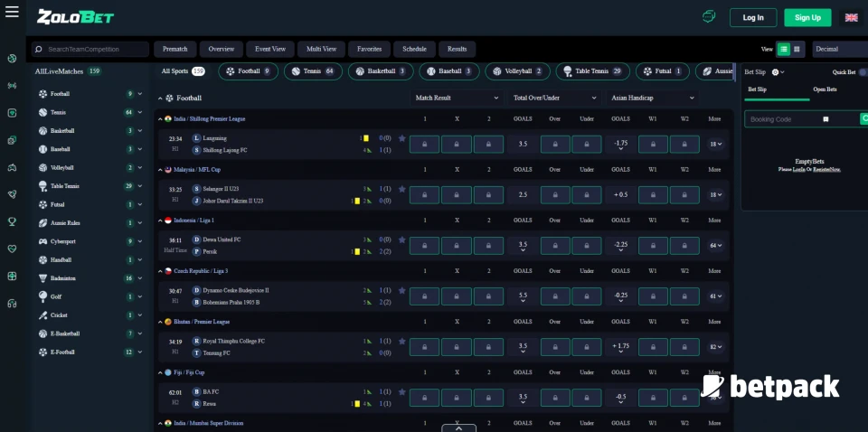Click the Log In button

click(x=753, y=17)
